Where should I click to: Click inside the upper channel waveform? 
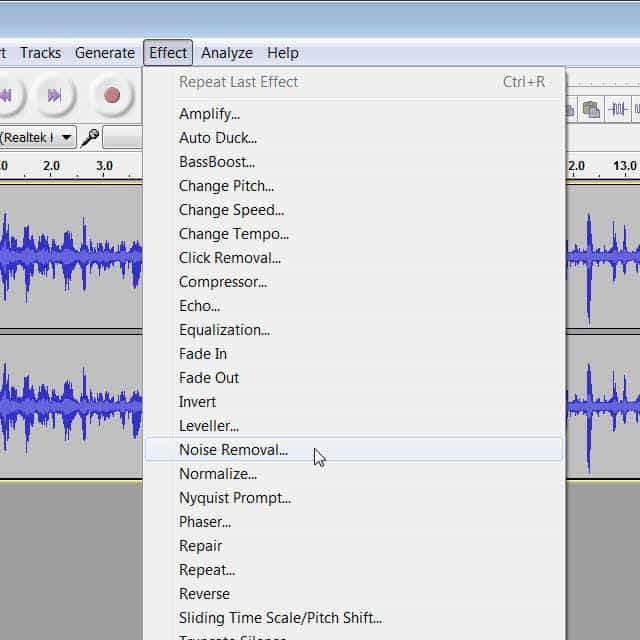[71, 256]
